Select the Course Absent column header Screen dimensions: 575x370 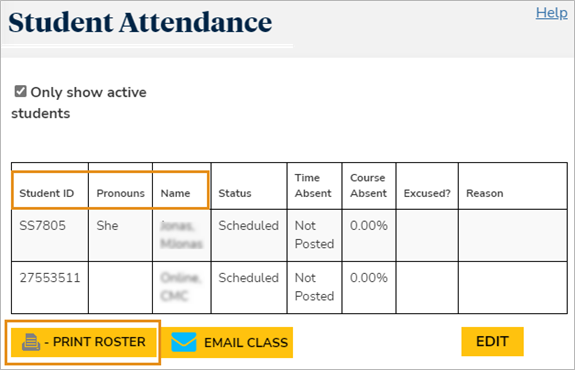coord(368,186)
